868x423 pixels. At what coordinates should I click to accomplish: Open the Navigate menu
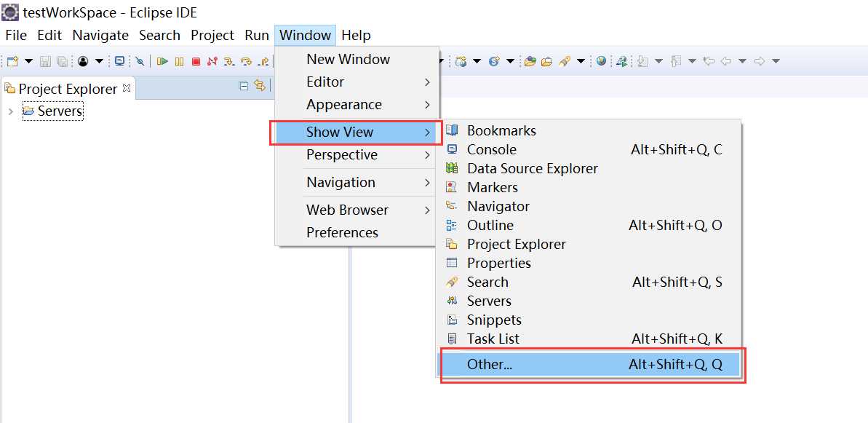click(100, 36)
